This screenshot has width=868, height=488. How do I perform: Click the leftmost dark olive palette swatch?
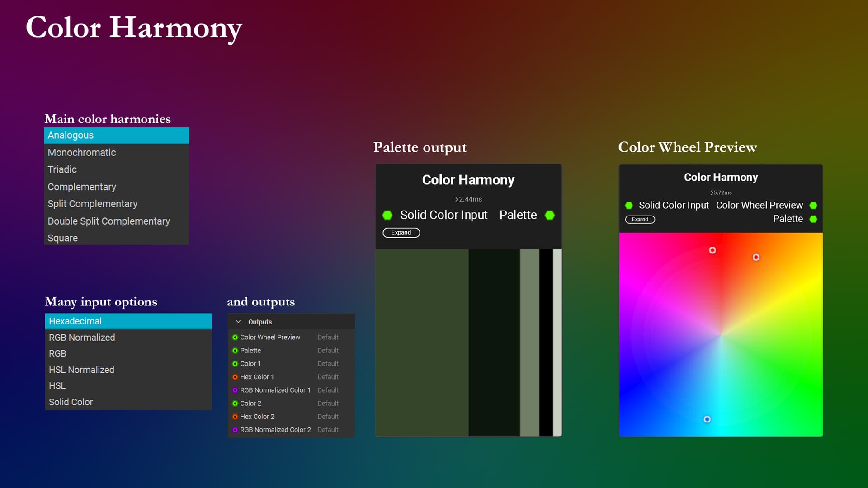(x=421, y=343)
